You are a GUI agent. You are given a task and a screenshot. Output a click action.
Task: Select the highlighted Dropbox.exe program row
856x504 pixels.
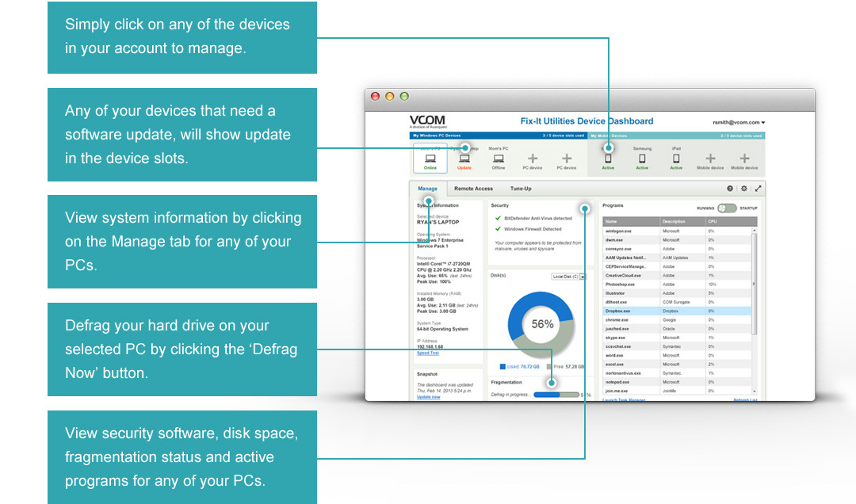tap(677, 311)
